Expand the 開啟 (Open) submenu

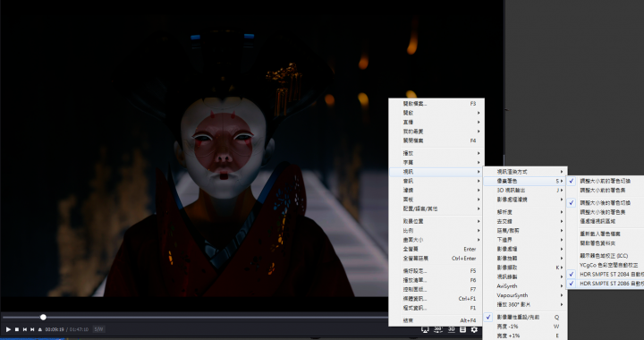click(x=436, y=113)
